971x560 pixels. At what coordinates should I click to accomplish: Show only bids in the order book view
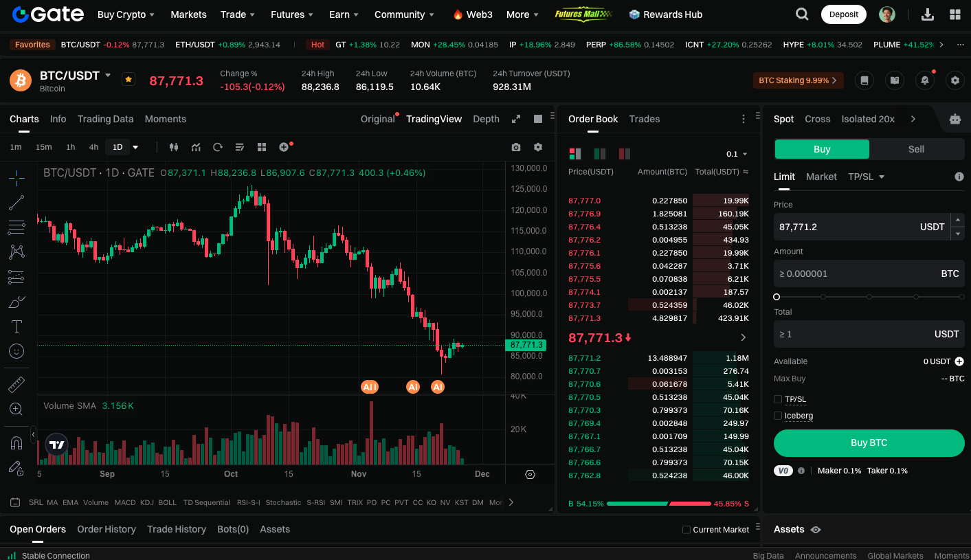600,154
